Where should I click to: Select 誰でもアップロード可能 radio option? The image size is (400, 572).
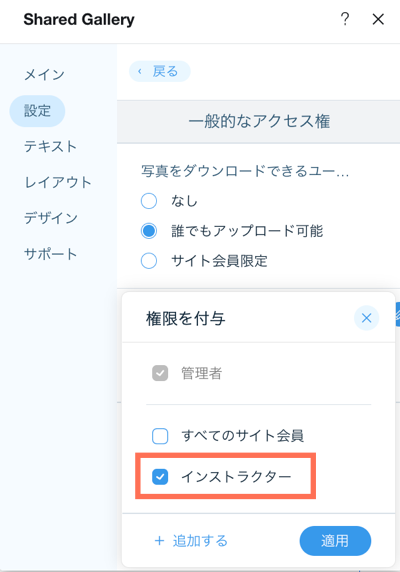point(149,231)
